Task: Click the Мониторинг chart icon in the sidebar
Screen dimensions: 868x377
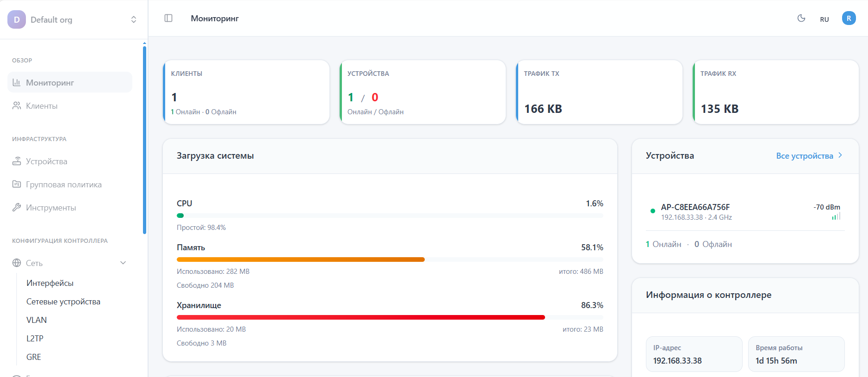Action: 17,82
